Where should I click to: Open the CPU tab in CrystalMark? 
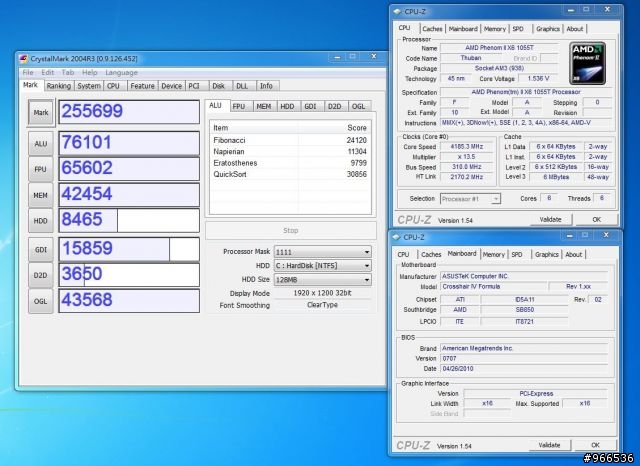(x=113, y=86)
